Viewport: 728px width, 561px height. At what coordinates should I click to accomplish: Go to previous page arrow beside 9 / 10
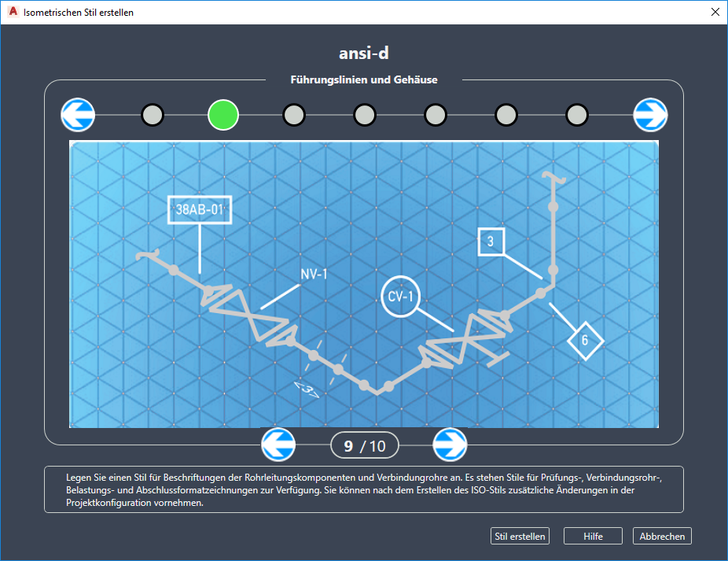click(x=278, y=445)
